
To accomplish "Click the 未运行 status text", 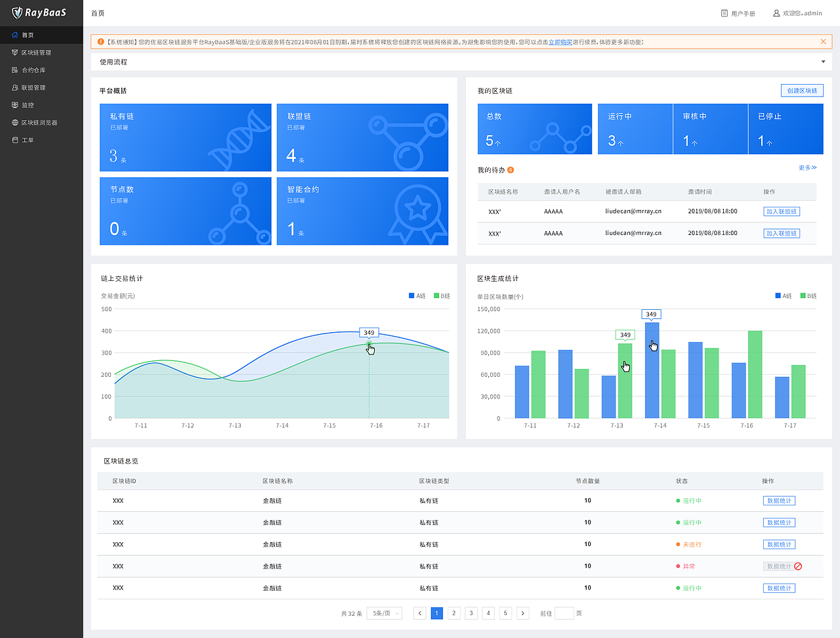I will [x=692, y=544].
